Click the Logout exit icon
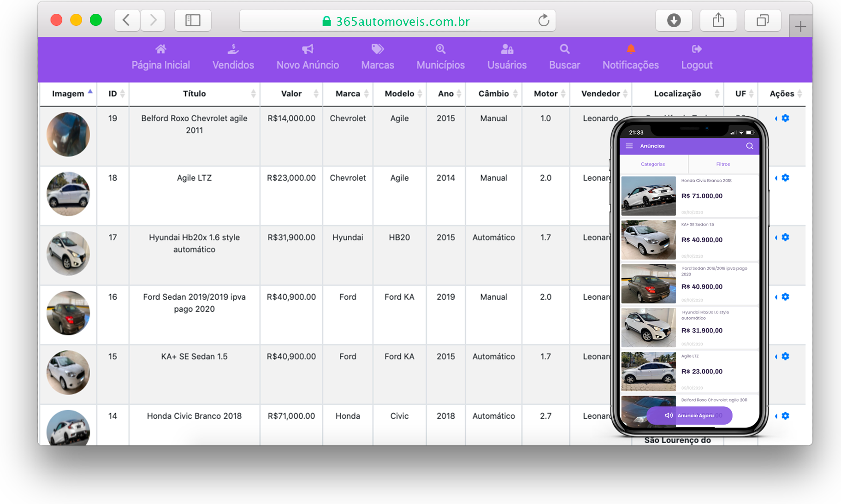Screen dimensions: 841x504 pos(696,49)
